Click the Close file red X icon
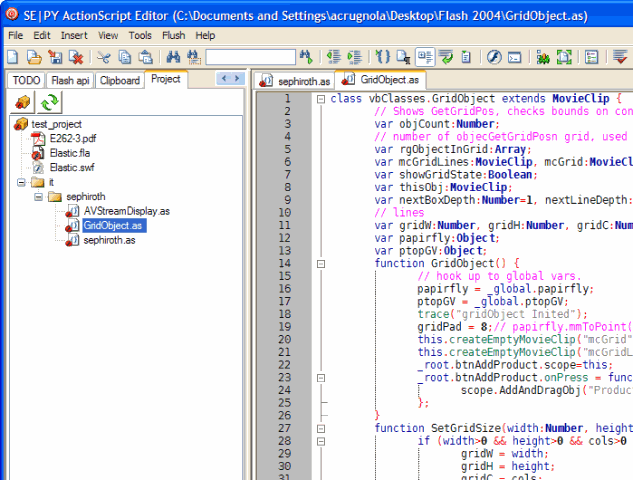The width and height of the screenshot is (633, 480). (76, 57)
